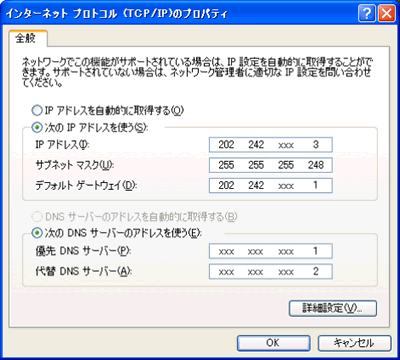400x360 pixels.
Task: Select obtain IP address automatically option
Action: click(x=36, y=110)
